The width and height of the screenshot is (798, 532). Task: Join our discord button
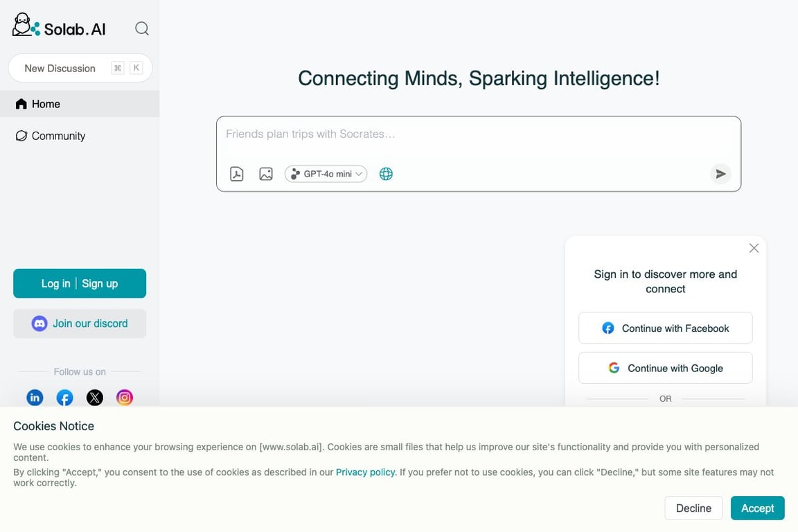tap(80, 323)
